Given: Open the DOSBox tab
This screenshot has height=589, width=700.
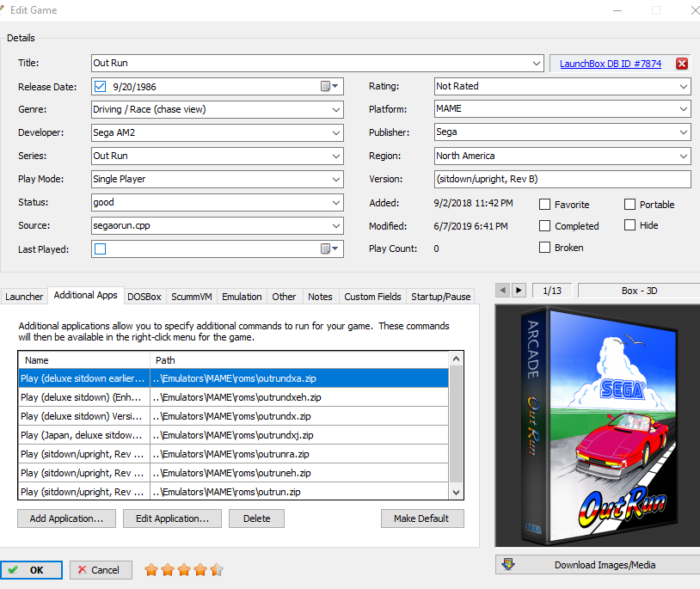Looking at the screenshot, I should click(x=144, y=297).
